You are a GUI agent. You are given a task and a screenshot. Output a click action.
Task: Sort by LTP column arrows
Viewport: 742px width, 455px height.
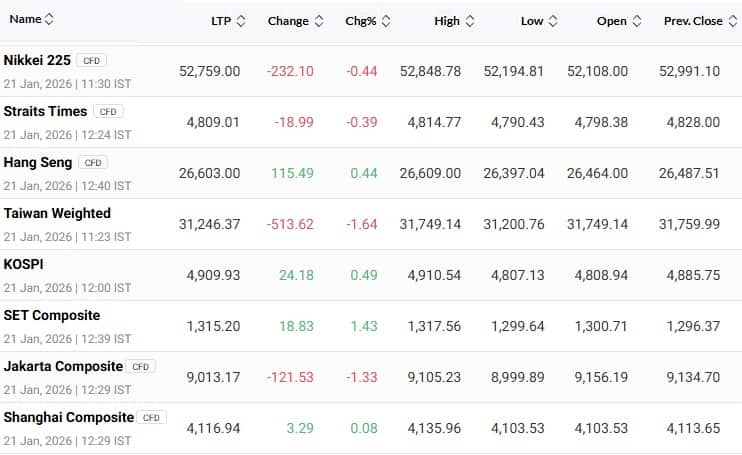coord(241,21)
